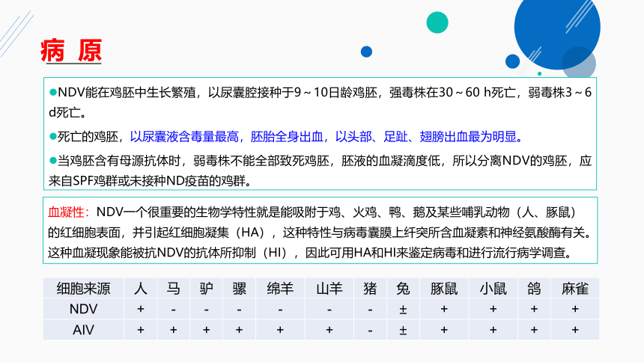Select the bullet line starting "NDV能在鸡胚中生长繁殖"
Image resolution: width=644 pixels, height=362 pixels.
click(x=321, y=92)
